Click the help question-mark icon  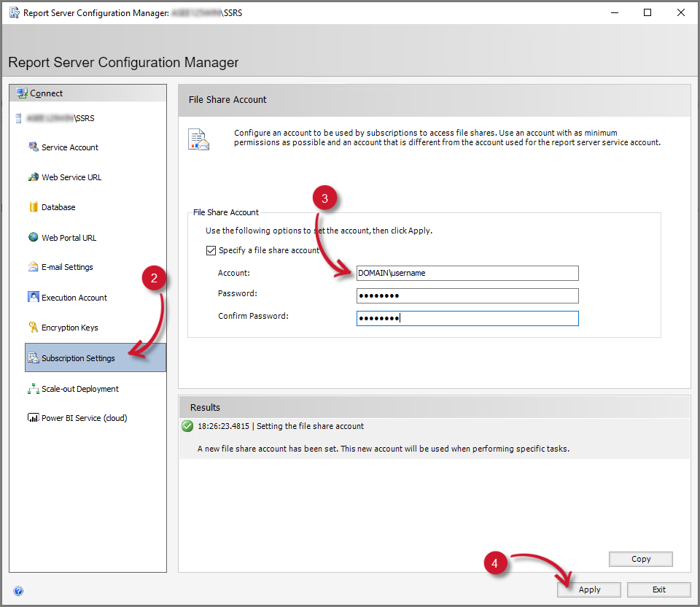17,591
